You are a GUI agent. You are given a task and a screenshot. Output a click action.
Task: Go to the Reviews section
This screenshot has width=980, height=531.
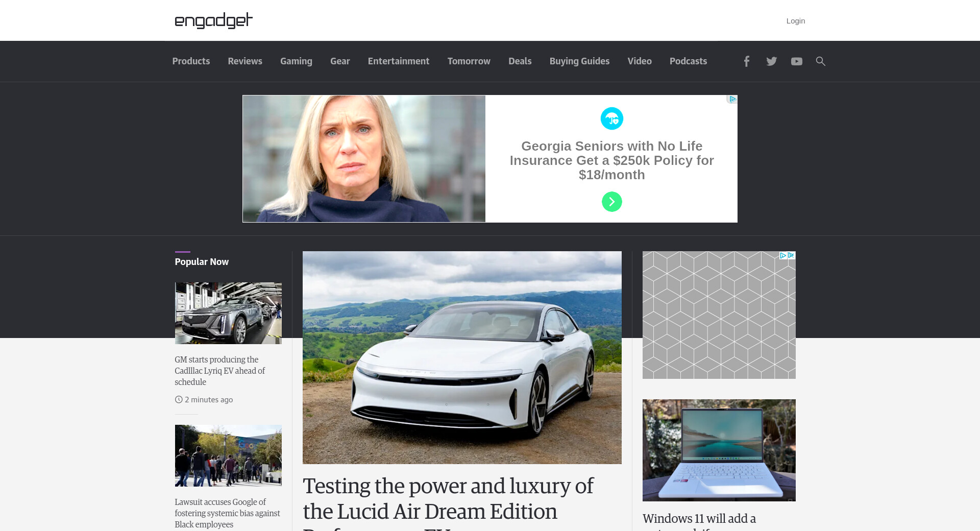245,61
